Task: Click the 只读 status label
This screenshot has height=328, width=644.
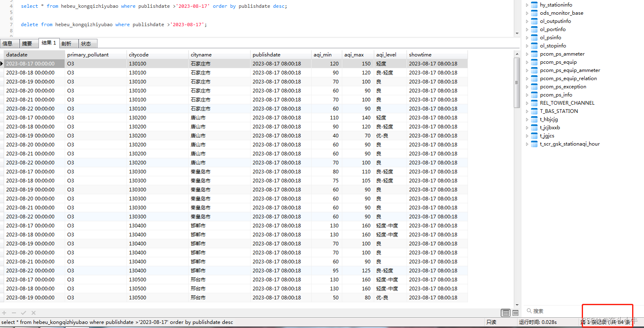Action: click(491, 322)
